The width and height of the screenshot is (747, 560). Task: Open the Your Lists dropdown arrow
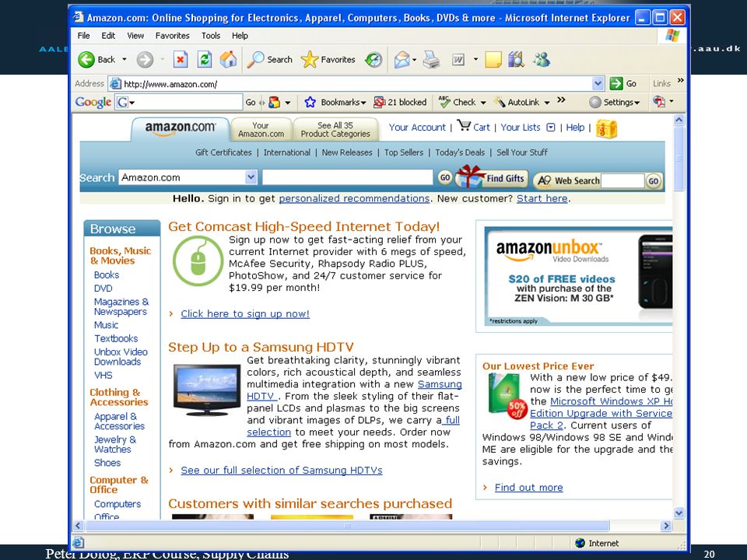[x=551, y=128]
